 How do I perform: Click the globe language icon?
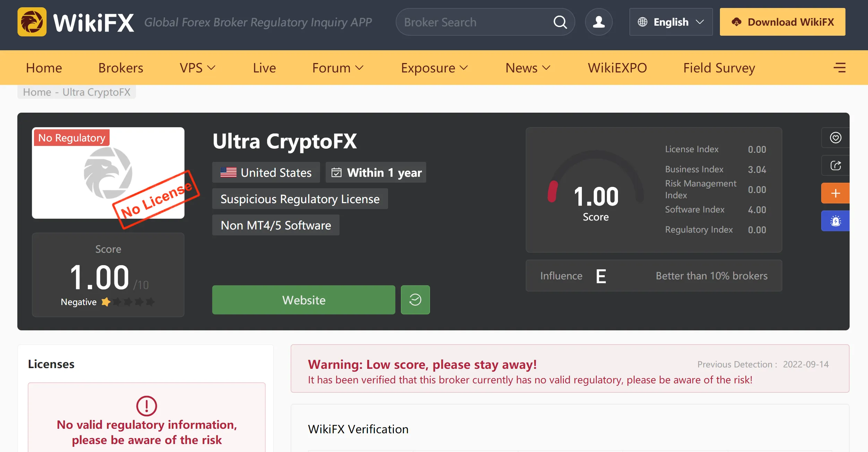coord(642,22)
